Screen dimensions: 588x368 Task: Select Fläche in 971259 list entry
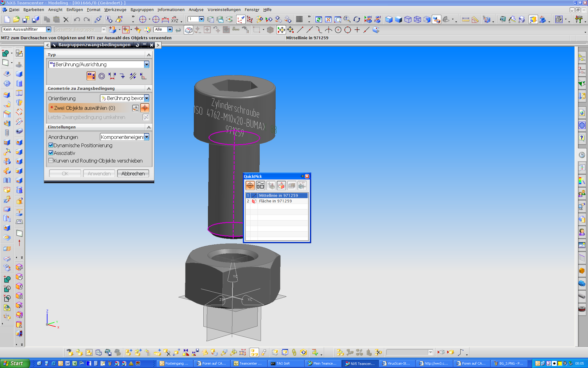(275, 201)
